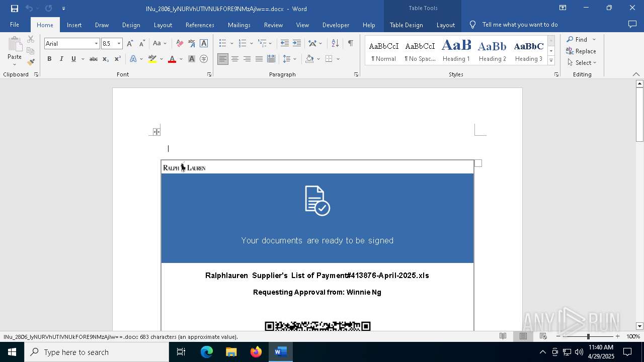Open Ribbon Display Options icon
644x362 pixels.
tap(563, 8)
